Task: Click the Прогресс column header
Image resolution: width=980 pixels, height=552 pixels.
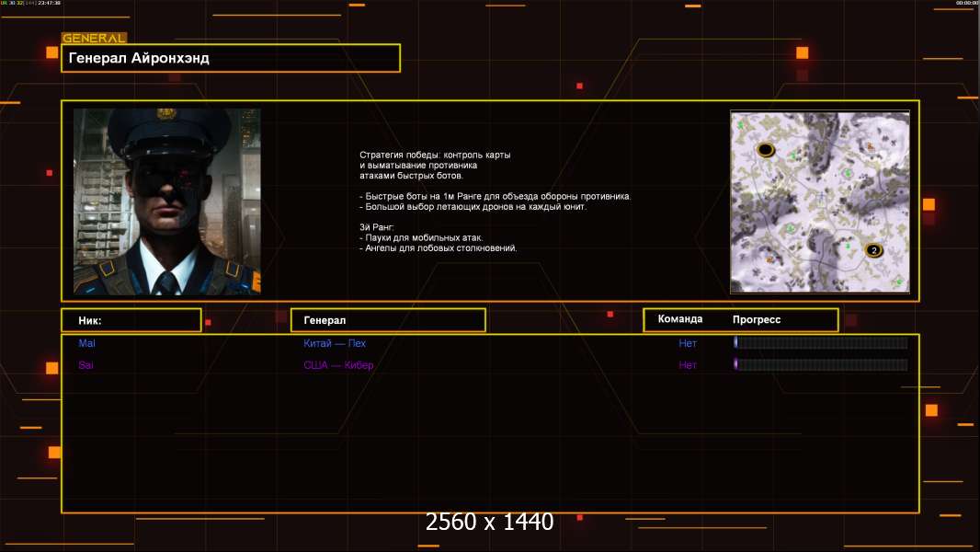Action: pos(757,319)
